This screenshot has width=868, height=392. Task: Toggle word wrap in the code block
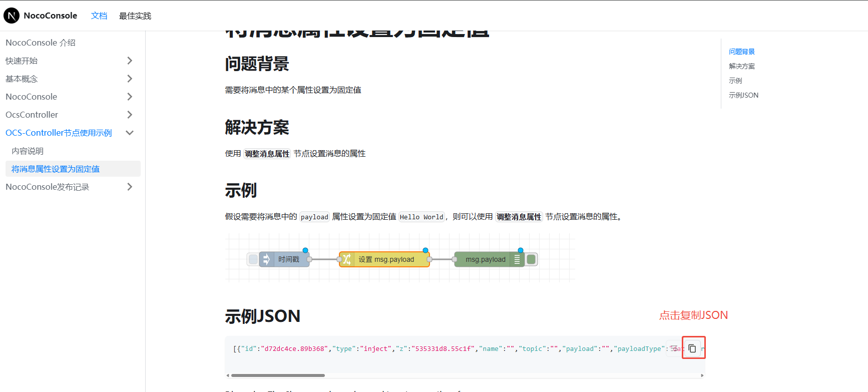675,348
